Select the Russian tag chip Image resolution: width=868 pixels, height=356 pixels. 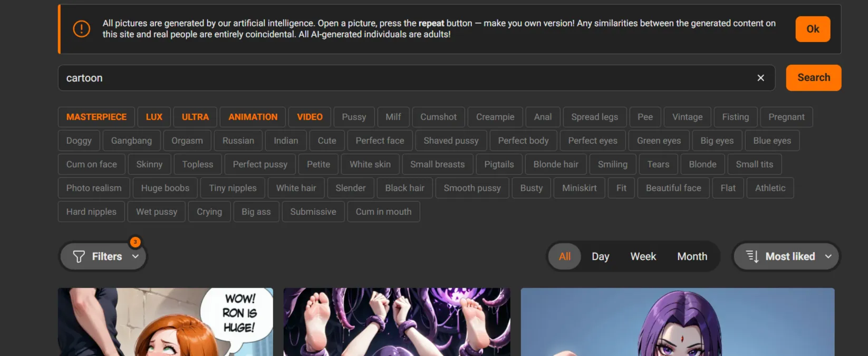238,141
